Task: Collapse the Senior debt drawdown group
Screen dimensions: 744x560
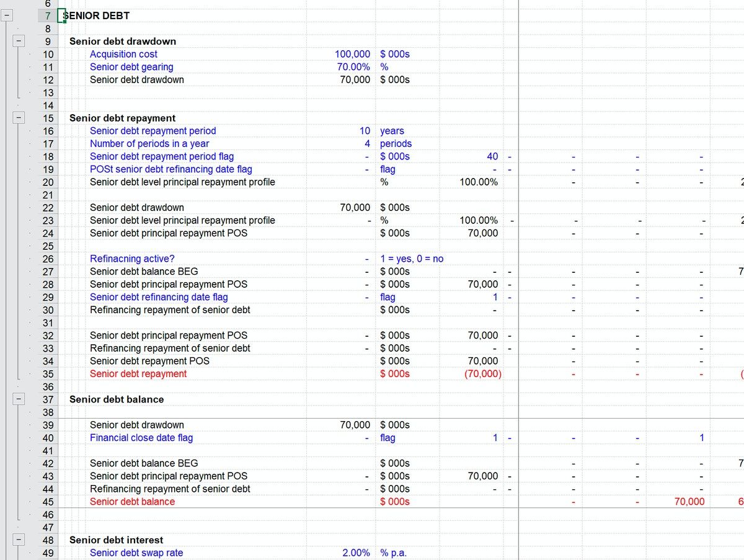Action: [x=19, y=41]
